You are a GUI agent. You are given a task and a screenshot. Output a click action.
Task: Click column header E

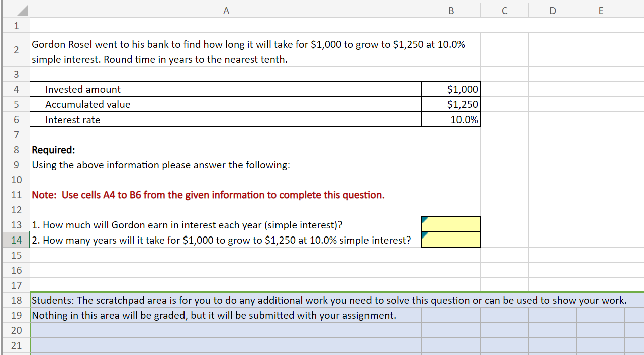pyautogui.click(x=600, y=10)
